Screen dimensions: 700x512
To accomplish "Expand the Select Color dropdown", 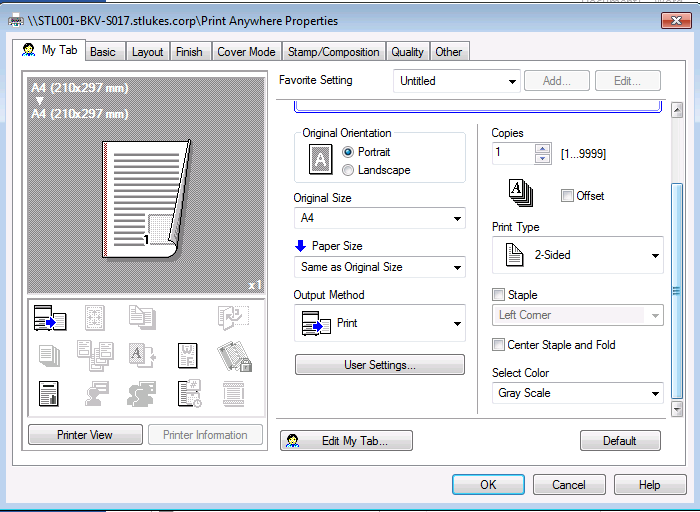I will (578, 393).
